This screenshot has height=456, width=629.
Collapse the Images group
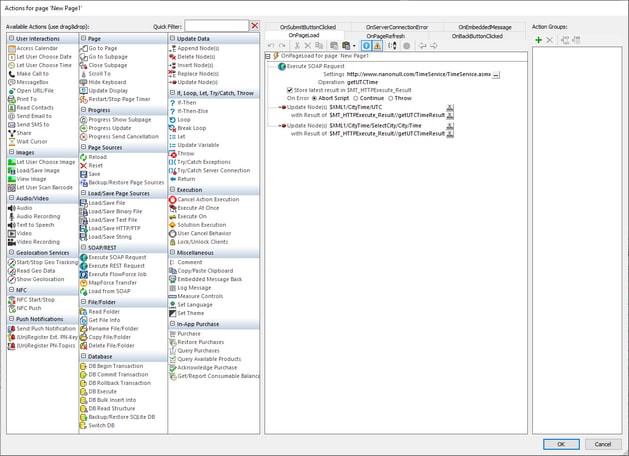pos(11,152)
